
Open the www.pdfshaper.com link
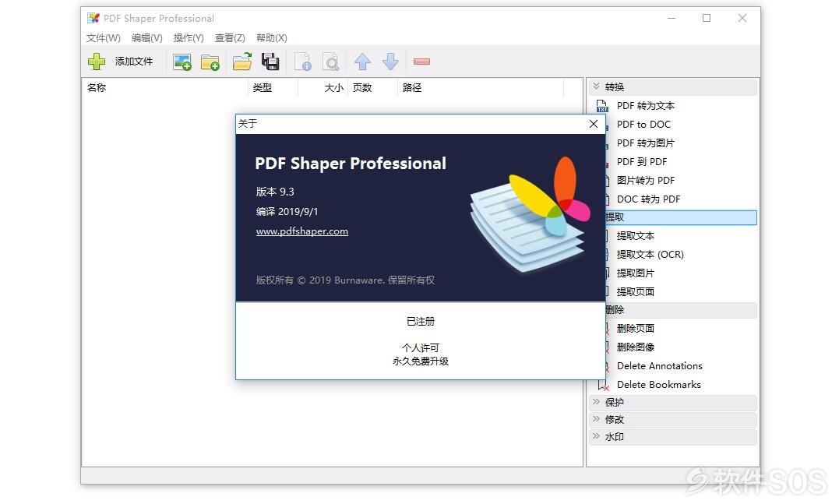[x=301, y=231]
